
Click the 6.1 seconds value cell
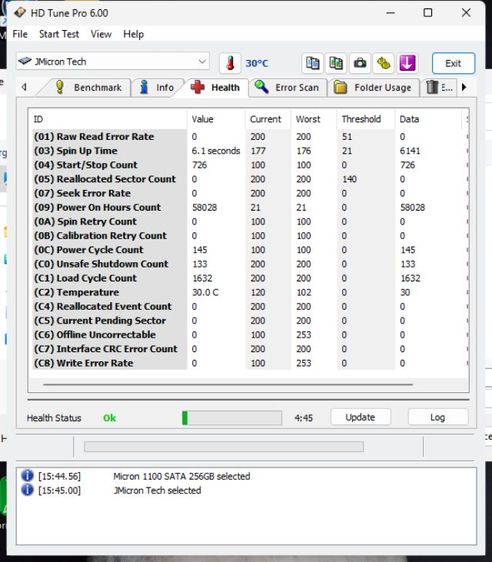(x=216, y=151)
